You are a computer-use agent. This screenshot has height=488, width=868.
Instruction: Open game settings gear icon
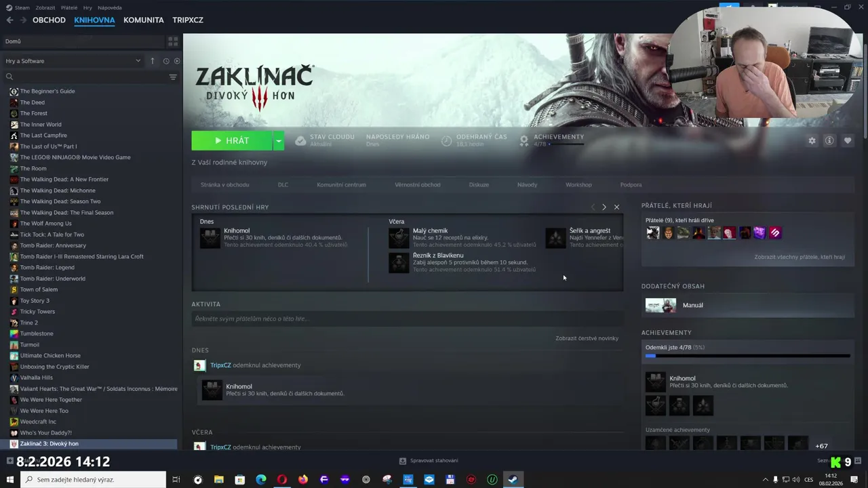tap(812, 141)
